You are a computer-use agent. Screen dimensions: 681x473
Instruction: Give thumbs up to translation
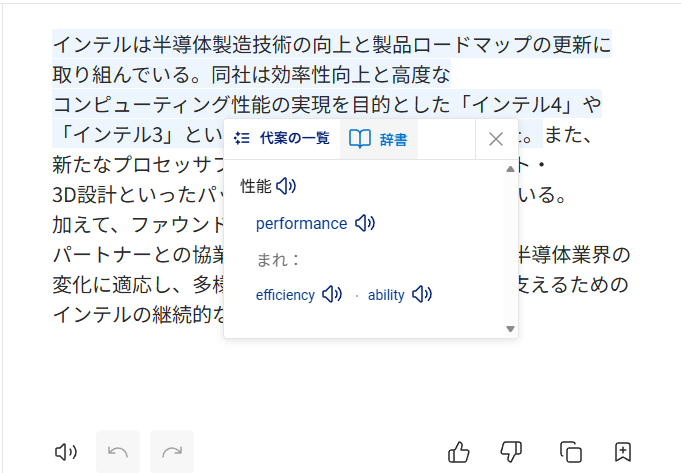pyautogui.click(x=459, y=452)
